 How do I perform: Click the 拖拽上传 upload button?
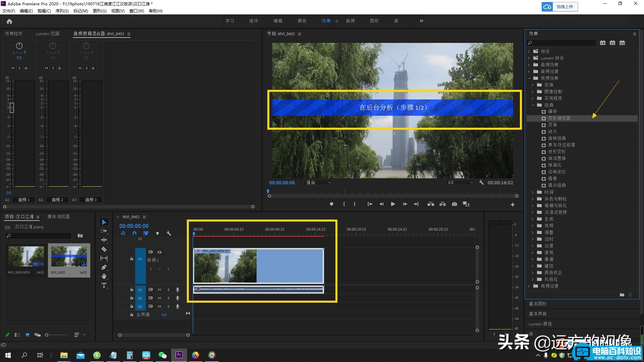tap(559, 7)
